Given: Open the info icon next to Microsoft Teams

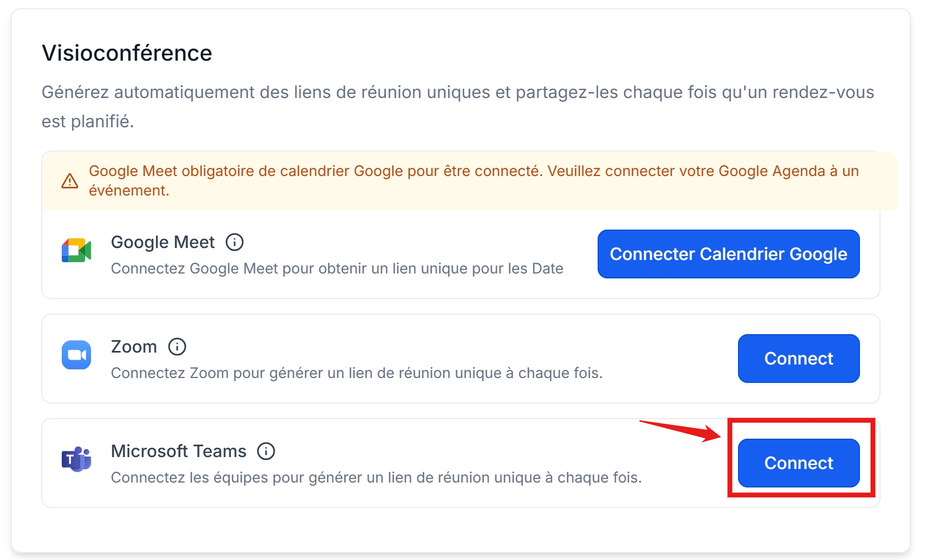Looking at the screenshot, I should [266, 451].
